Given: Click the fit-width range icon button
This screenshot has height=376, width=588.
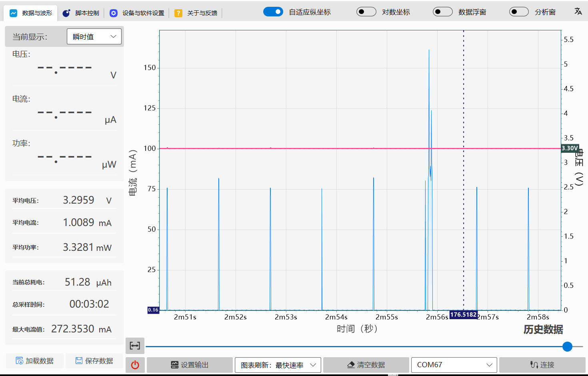Looking at the screenshot, I should coord(135,346).
